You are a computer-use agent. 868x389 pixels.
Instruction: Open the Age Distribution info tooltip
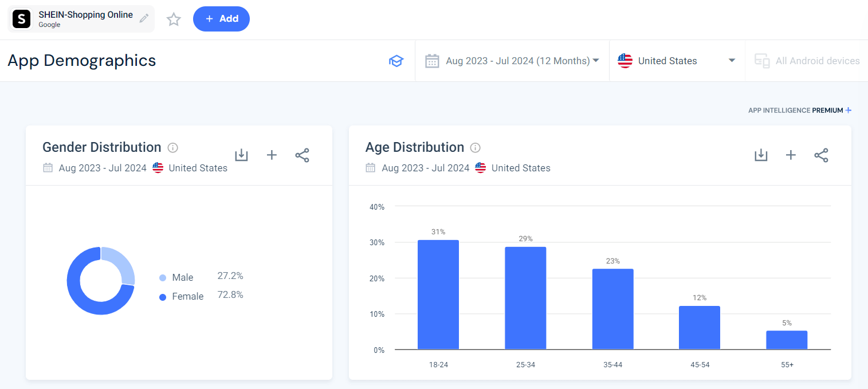pyautogui.click(x=475, y=148)
